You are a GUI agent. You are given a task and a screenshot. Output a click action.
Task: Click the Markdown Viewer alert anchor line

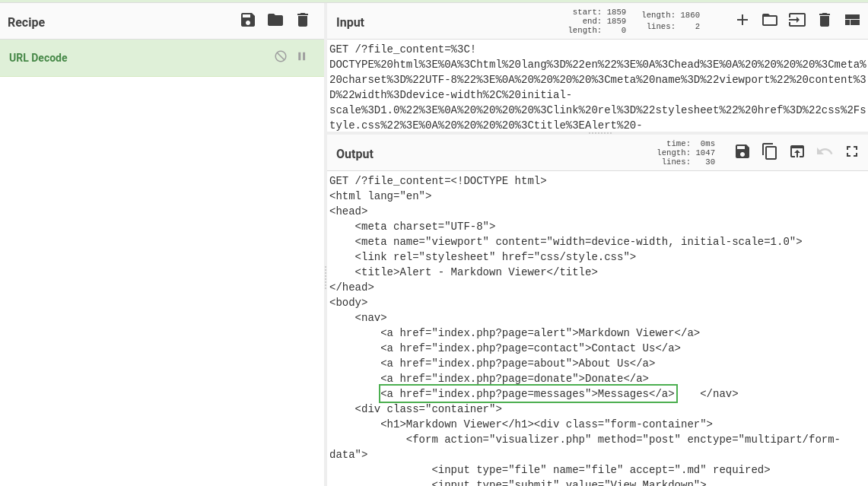point(540,332)
